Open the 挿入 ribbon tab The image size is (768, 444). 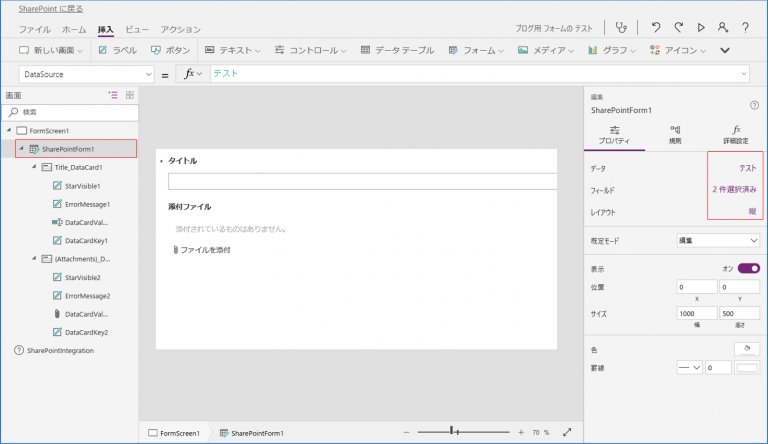point(105,30)
